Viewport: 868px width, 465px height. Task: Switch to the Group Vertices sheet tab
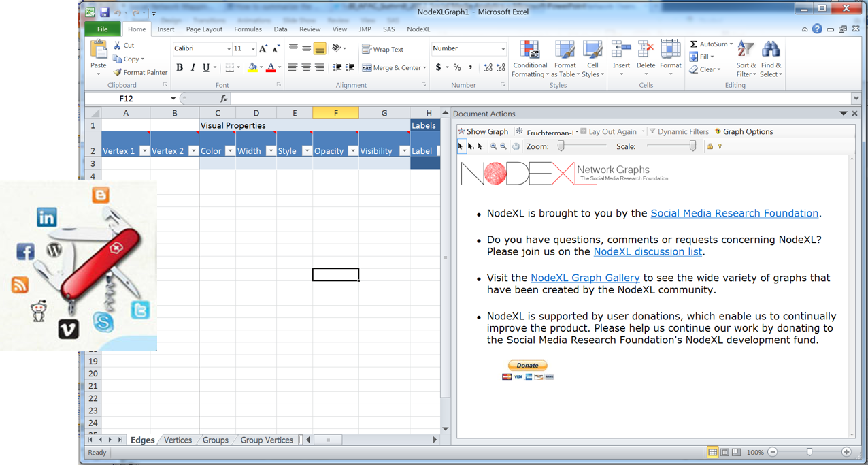[267, 440]
